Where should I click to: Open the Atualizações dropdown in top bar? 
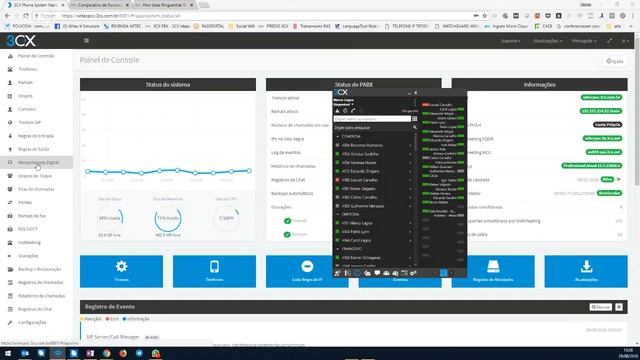click(548, 41)
